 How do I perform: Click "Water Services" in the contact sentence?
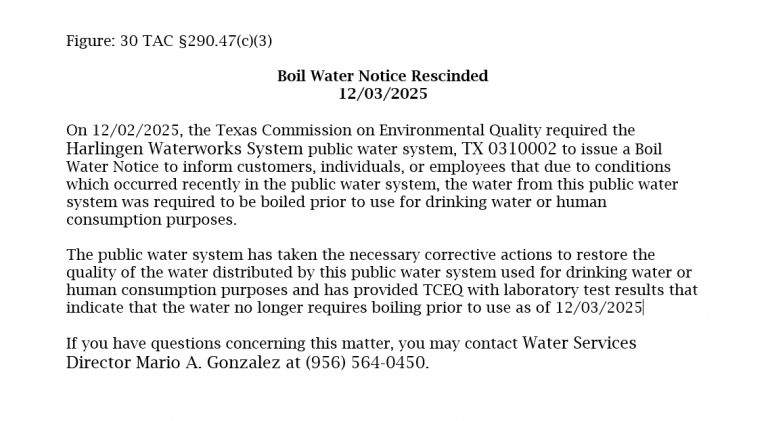[579, 344]
